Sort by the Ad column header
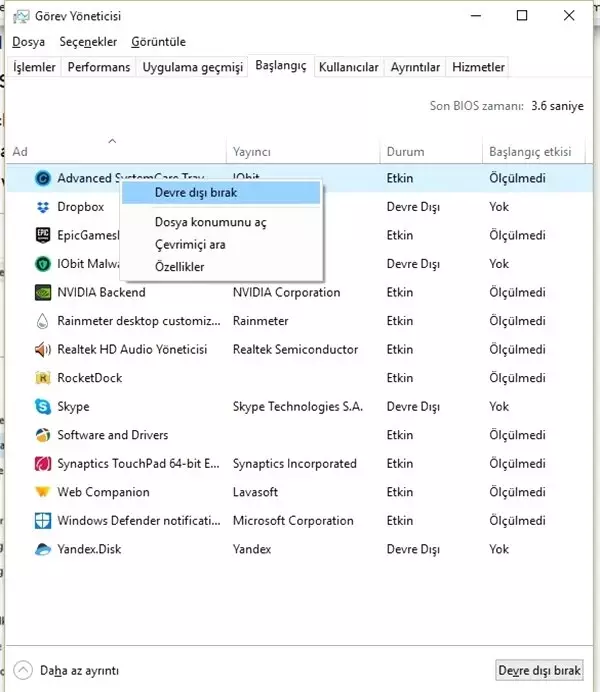Screen dimensions: 600x692 [116, 151]
